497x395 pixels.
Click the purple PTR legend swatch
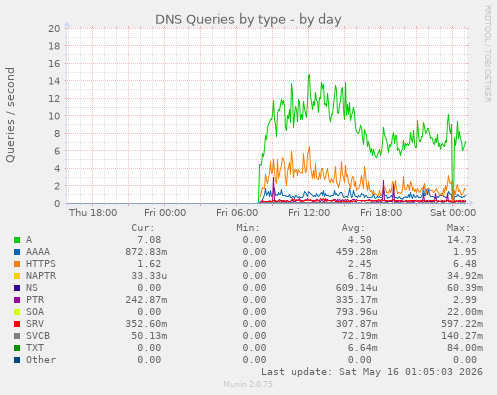pos(17,300)
